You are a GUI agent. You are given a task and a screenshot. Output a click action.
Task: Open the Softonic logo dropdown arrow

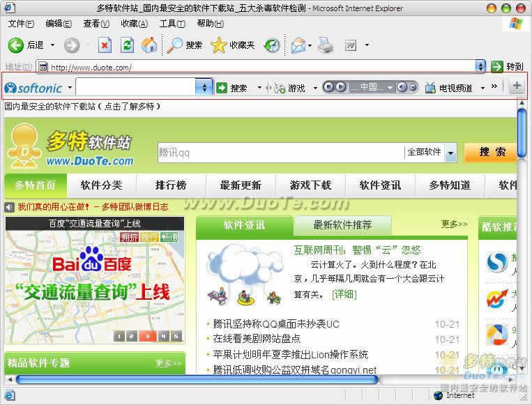[x=70, y=88]
